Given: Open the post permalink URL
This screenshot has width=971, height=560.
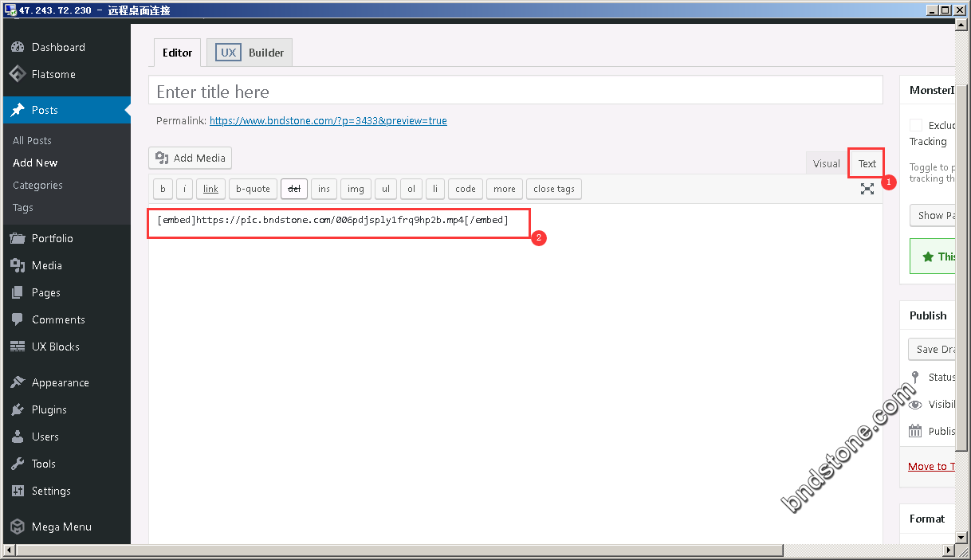Looking at the screenshot, I should coord(328,121).
